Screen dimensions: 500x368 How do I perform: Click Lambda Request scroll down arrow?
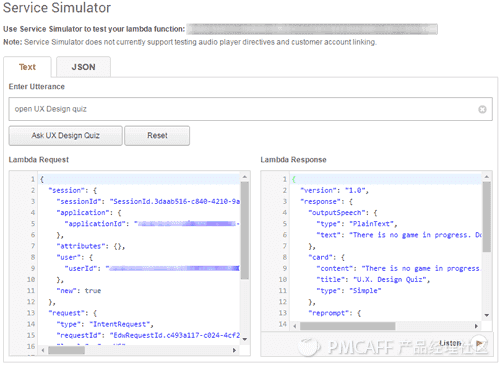coord(245,339)
